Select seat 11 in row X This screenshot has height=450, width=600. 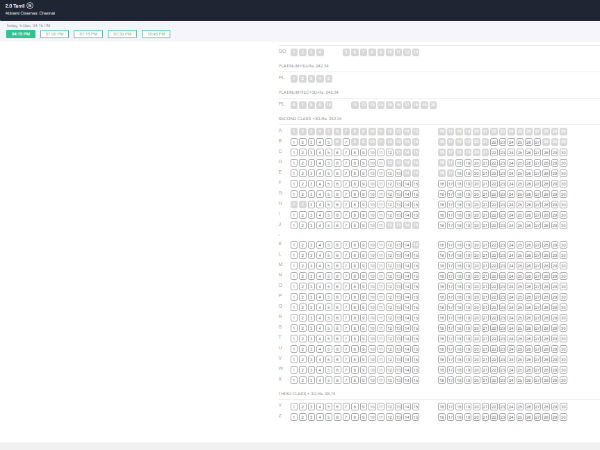point(381,380)
